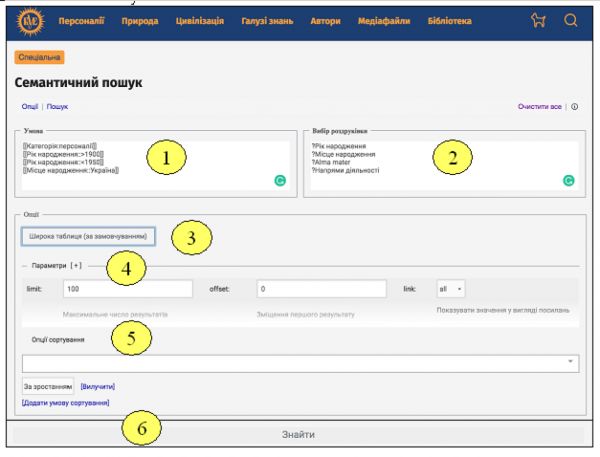Open the Автори menu
Image resolution: width=600 pixels, height=457 pixels.
[325, 21]
